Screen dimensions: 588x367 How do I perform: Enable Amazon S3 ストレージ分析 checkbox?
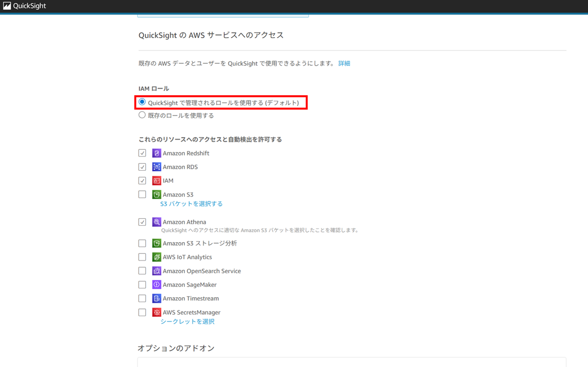142,243
